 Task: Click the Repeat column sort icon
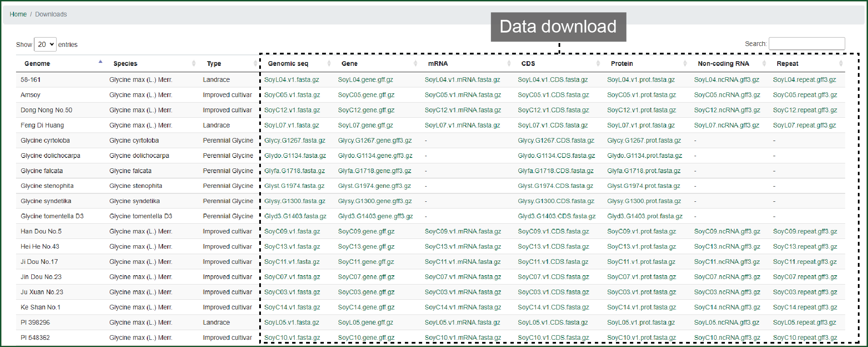[x=841, y=63]
